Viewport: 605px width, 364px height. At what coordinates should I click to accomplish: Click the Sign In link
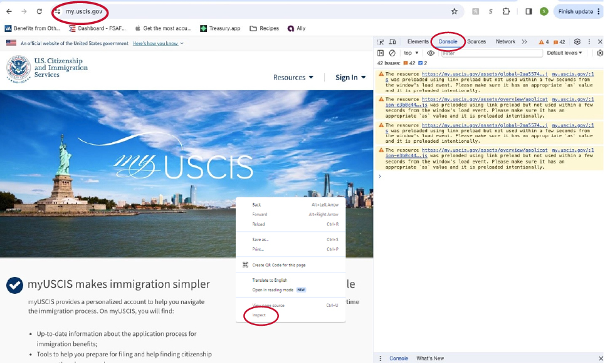click(347, 77)
